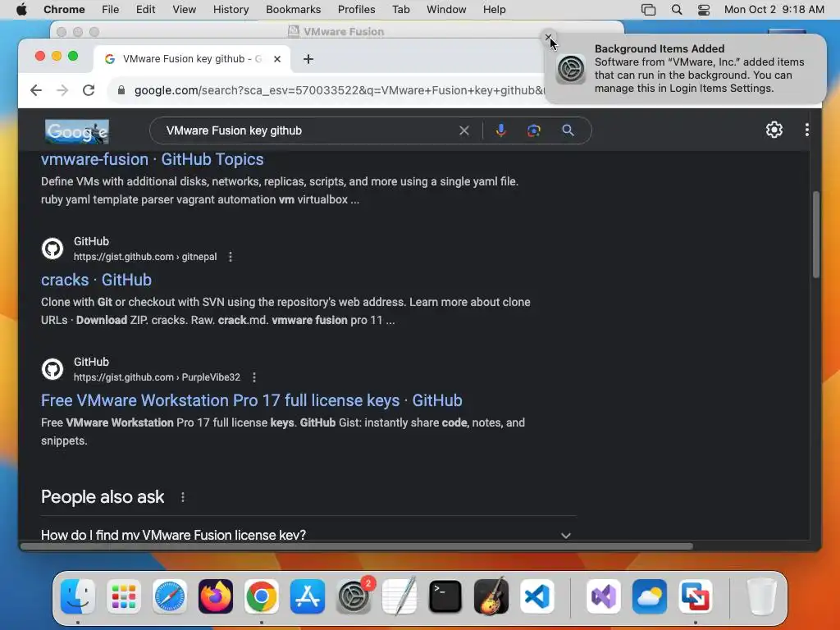Open the Profiles menu

point(356,10)
